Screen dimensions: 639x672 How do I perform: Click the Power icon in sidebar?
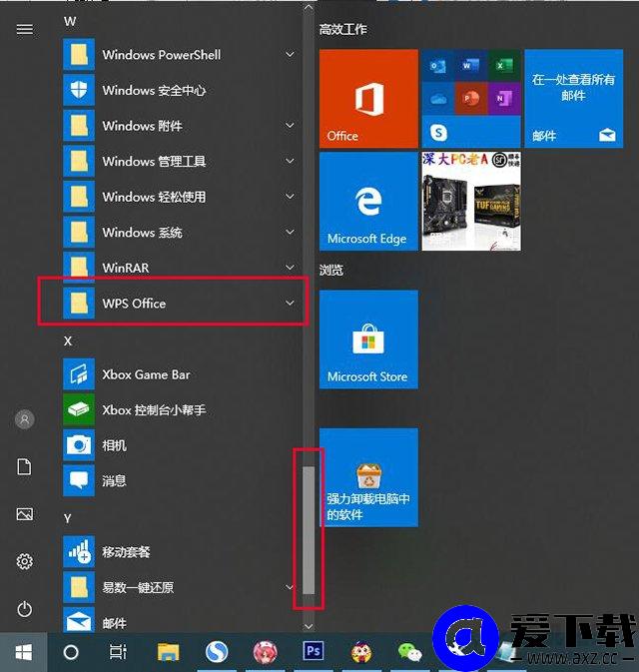tap(24, 609)
